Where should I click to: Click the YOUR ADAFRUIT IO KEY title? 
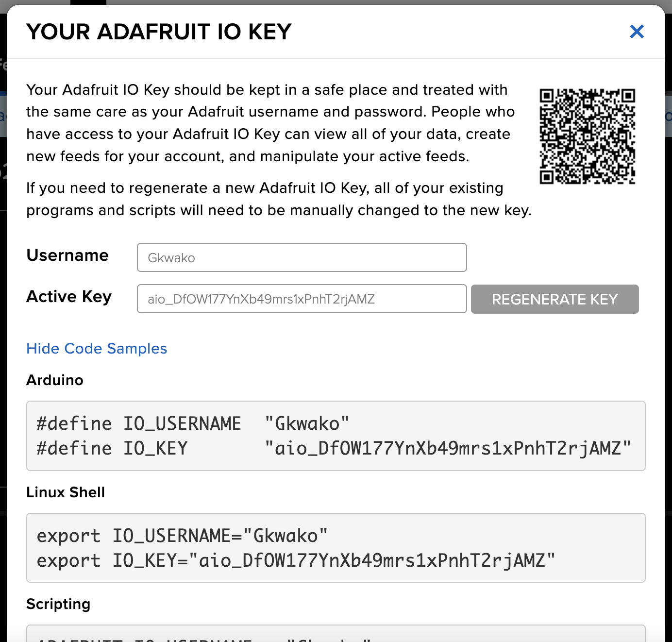pos(159,32)
